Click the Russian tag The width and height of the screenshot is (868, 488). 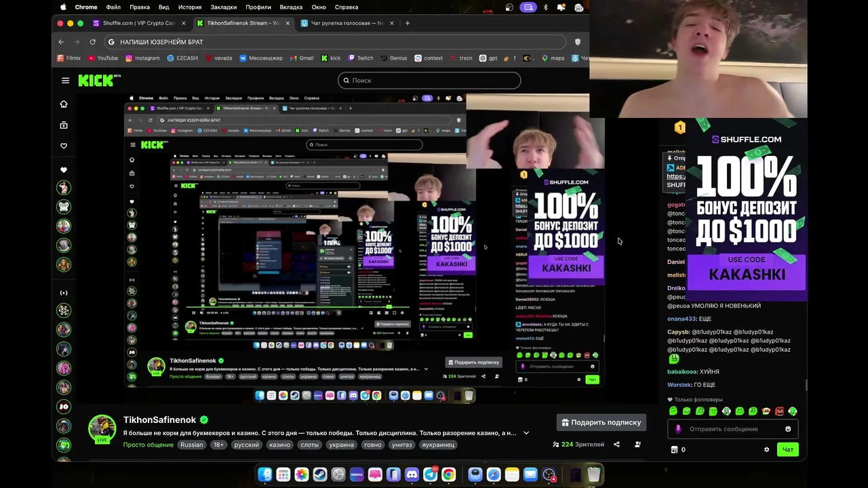pyautogui.click(x=192, y=445)
